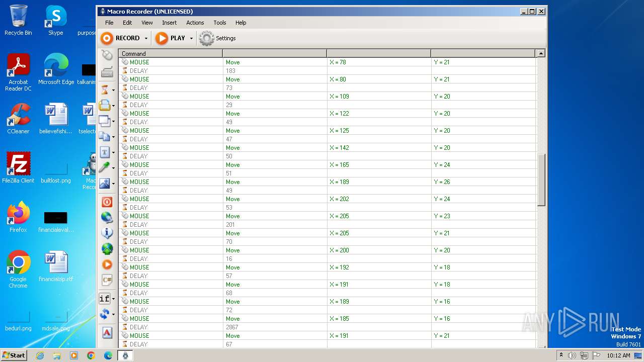This screenshot has width=644, height=362.
Task: Click the Windows Start button
Action: (x=14, y=355)
